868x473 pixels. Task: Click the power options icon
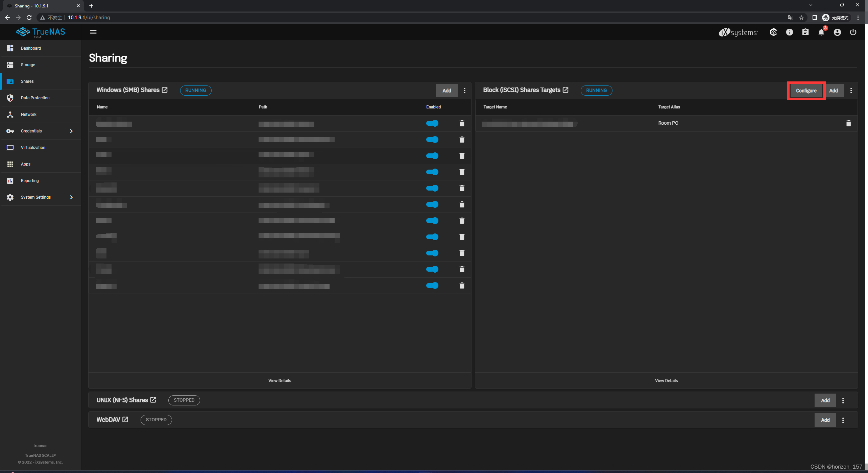(x=853, y=32)
